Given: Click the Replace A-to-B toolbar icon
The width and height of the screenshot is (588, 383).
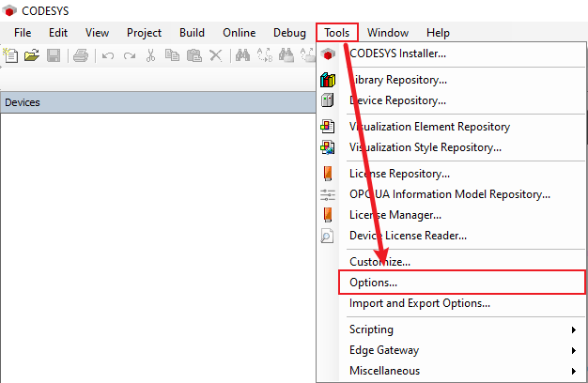Looking at the screenshot, I should (264, 55).
